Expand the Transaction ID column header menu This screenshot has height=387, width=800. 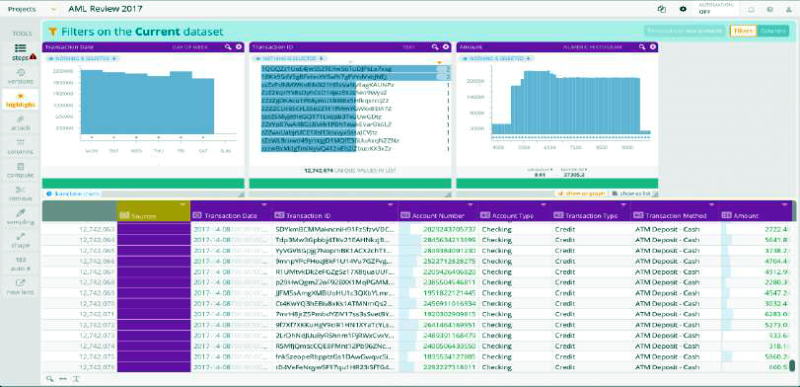click(x=390, y=204)
